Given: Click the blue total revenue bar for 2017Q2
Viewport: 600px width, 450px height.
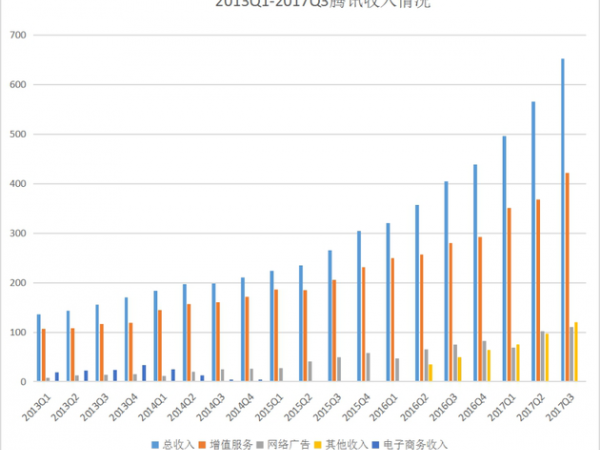Looking at the screenshot, I should pos(533,241).
